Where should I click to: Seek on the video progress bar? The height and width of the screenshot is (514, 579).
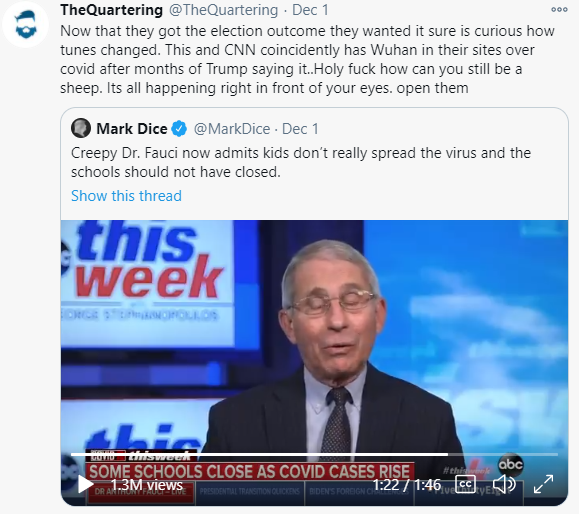(x=314, y=454)
